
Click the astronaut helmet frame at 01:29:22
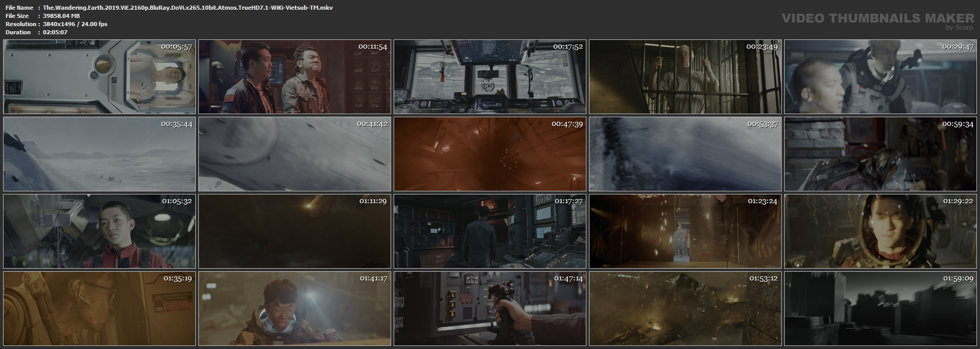(880, 231)
